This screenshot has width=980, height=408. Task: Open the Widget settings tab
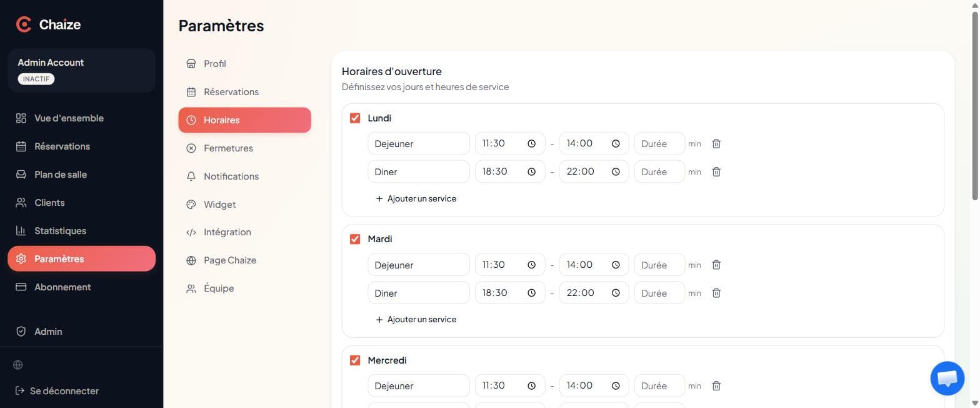(244, 205)
